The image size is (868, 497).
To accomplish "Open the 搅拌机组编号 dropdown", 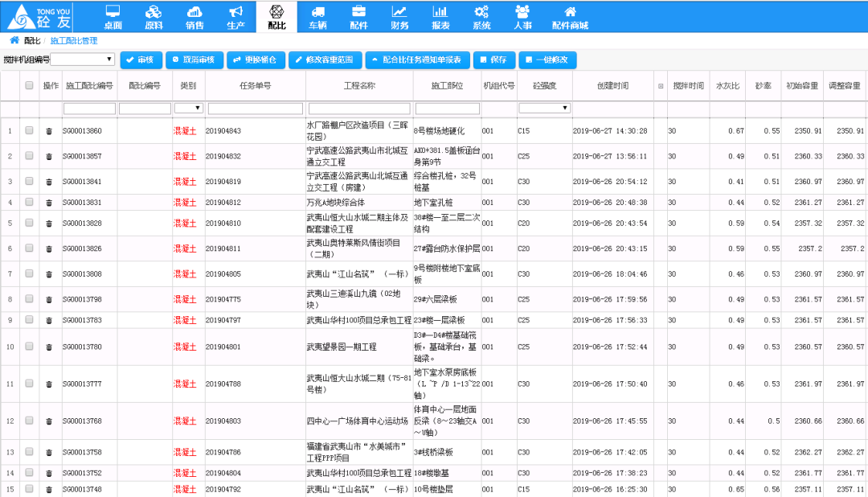I will pyautogui.click(x=84, y=60).
